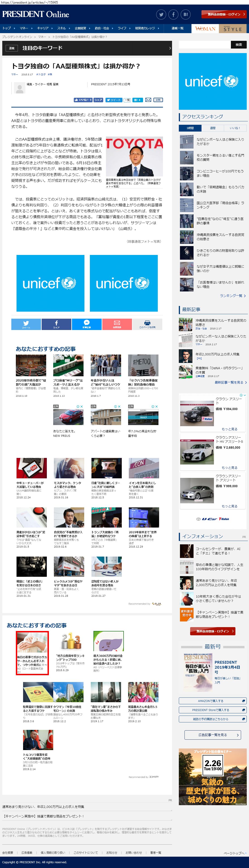
Task: Click the red 無料会員登録・ログイン header button
Action: click(224, 15)
